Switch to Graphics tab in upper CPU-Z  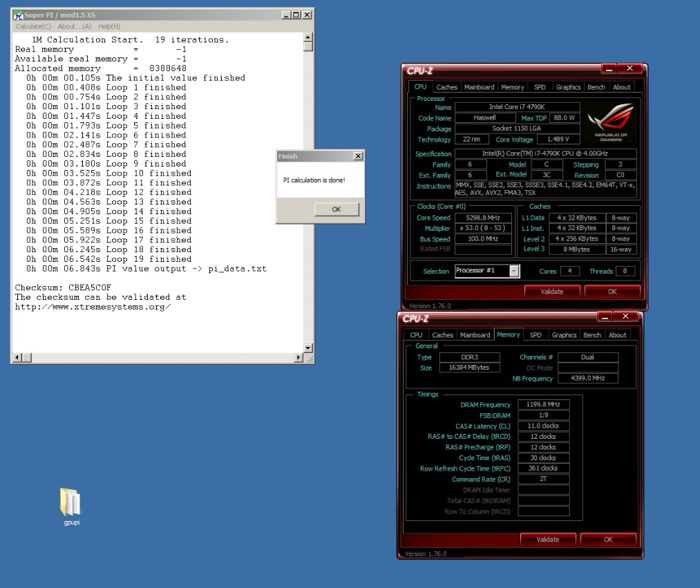(568, 87)
